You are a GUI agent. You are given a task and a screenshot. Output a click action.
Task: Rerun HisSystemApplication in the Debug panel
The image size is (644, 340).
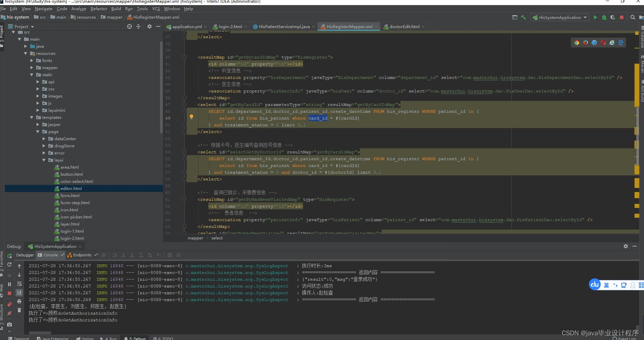(x=9, y=256)
